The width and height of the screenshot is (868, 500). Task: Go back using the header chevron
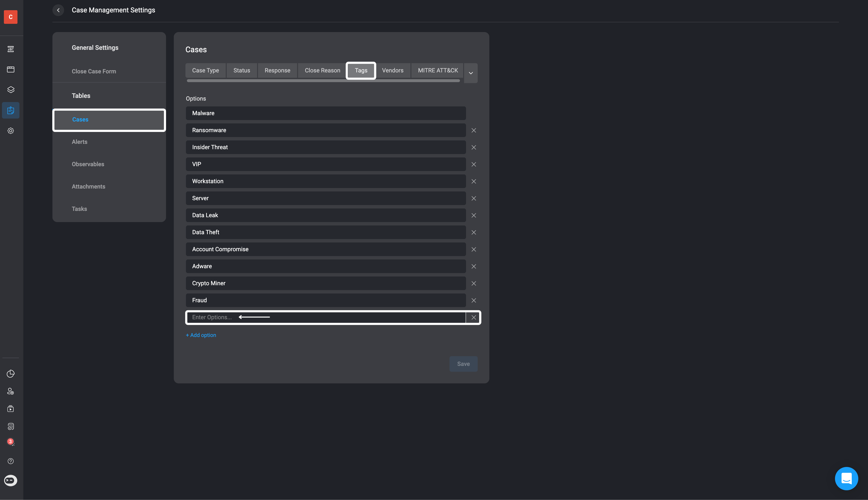58,10
